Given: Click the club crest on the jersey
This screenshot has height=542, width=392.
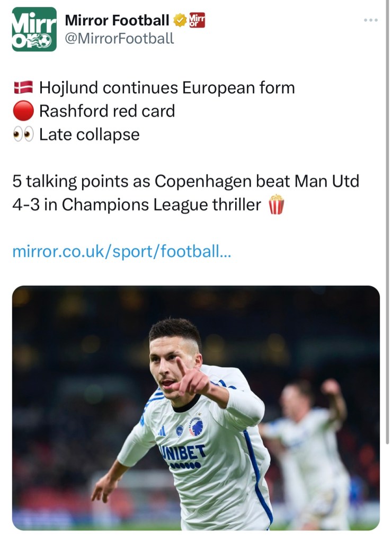Looking at the screenshot, I should pyautogui.click(x=197, y=427).
